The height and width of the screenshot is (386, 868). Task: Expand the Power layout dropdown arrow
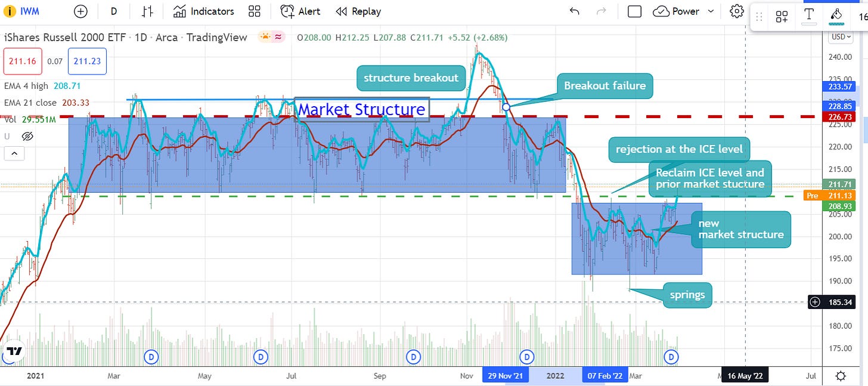(711, 11)
